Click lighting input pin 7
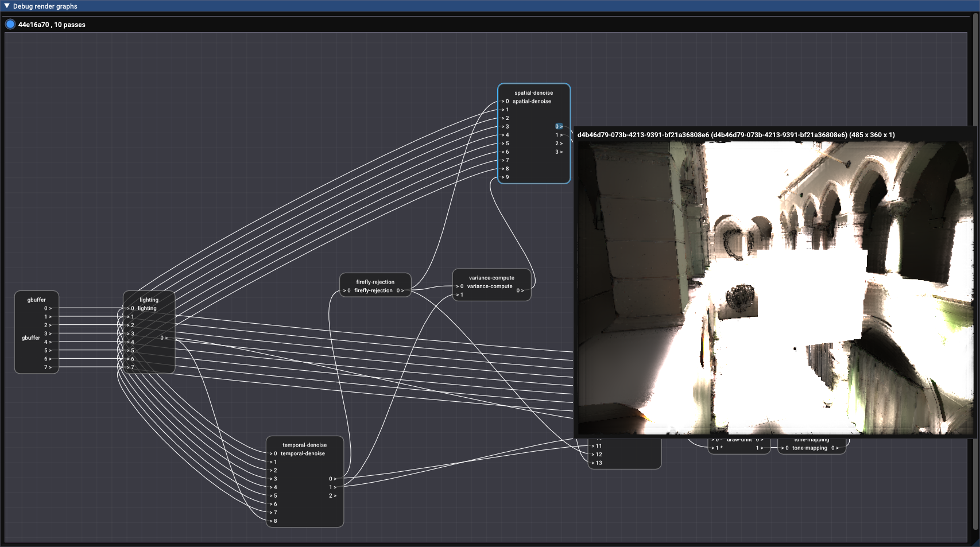 (x=130, y=367)
